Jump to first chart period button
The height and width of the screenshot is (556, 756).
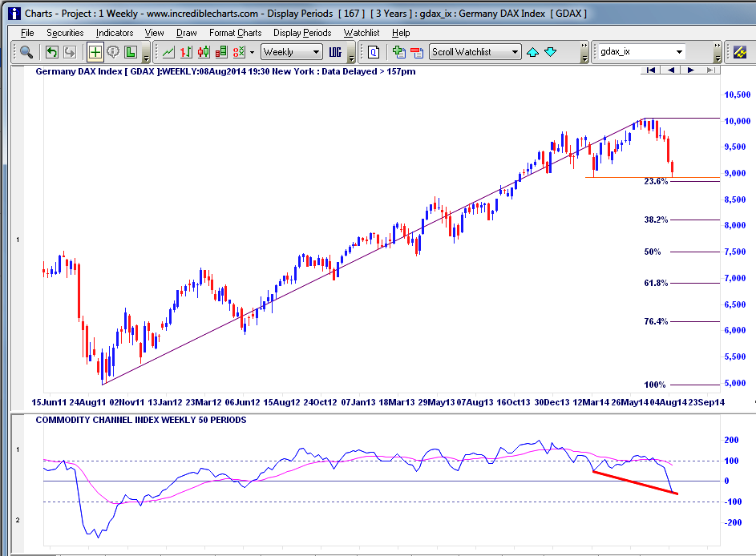coord(651,71)
